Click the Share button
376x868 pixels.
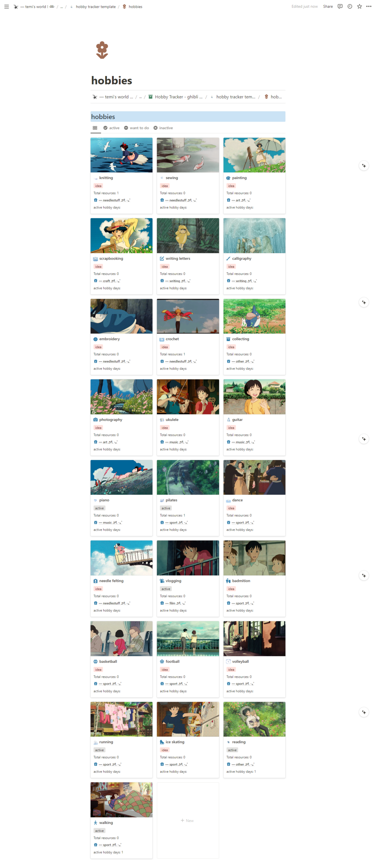point(328,6)
